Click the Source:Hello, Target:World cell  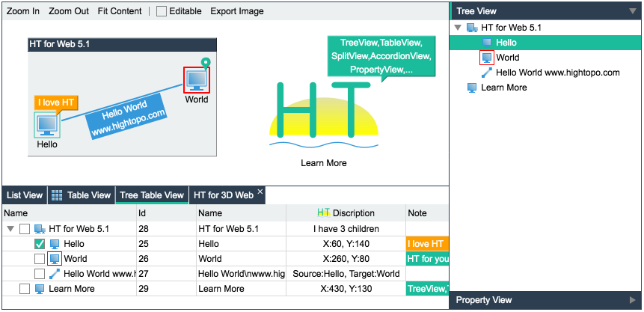[x=346, y=274]
